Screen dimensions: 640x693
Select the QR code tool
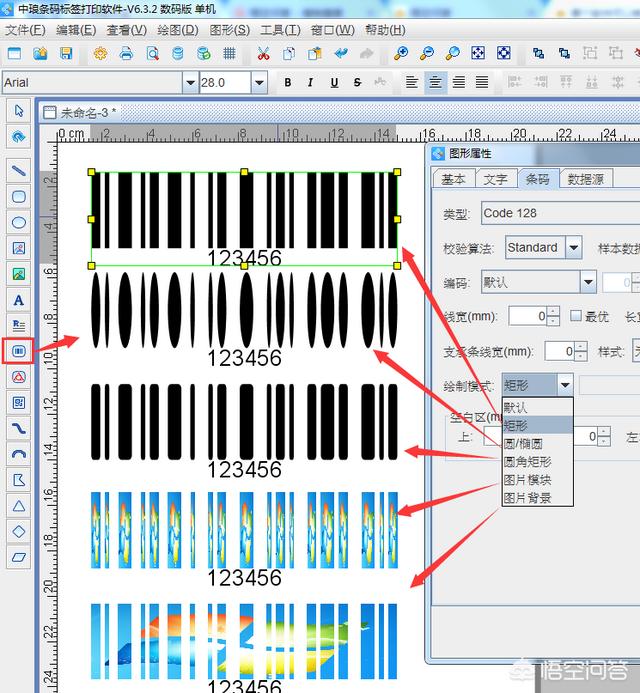tap(19, 403)
